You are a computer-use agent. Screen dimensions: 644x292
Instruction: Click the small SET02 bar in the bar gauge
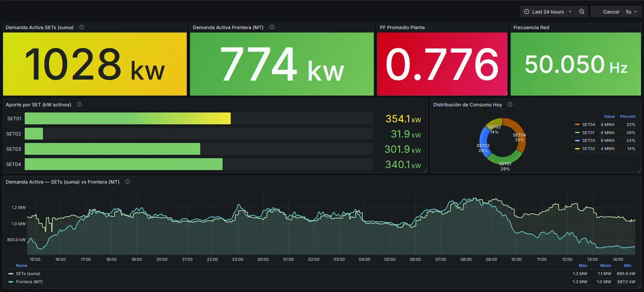(34, 133)
